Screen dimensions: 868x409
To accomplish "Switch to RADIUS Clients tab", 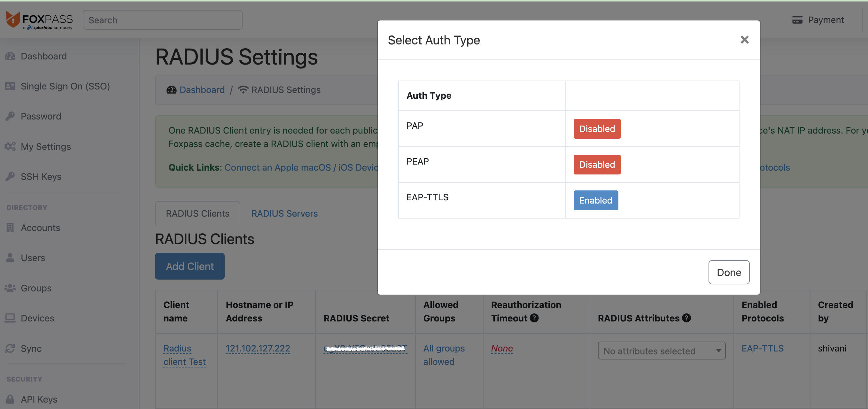I will click(x=198, y=212).
